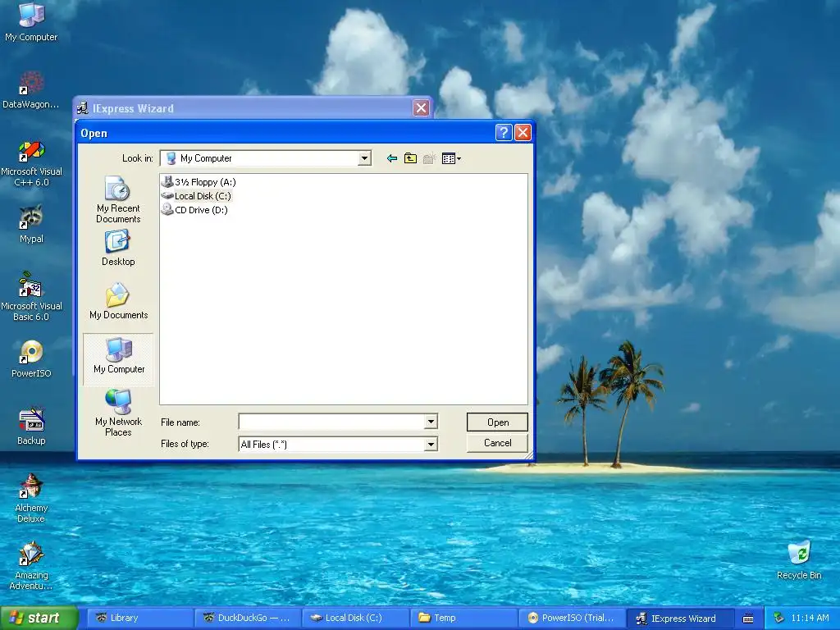The height and width of the screenshot is (630, 840).
Task: Switch to Temp folder taskbar button
Action: tap(464, 618)
